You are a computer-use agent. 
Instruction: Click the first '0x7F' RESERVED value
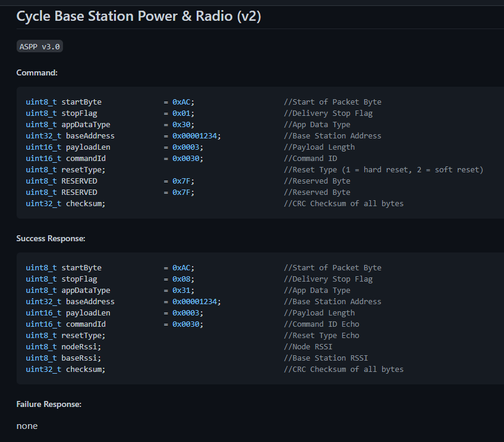click(x=181, y=181)
